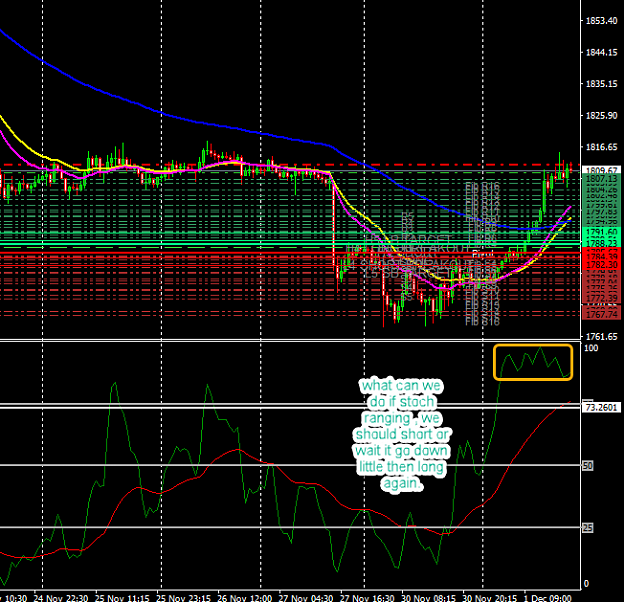Click the red 1767.74 level label
The width and height of the screenshot is (625, 602).
pos(602,314)
